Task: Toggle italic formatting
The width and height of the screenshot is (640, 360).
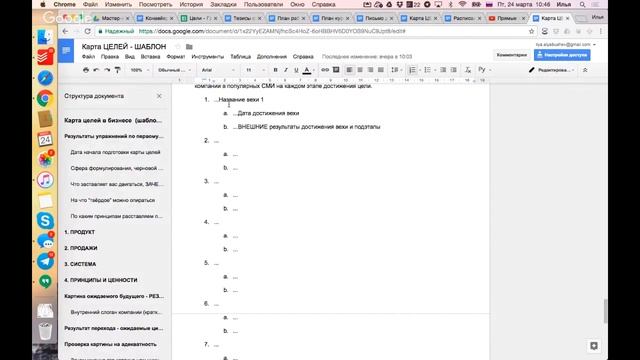Action: [x=286, y=70]
